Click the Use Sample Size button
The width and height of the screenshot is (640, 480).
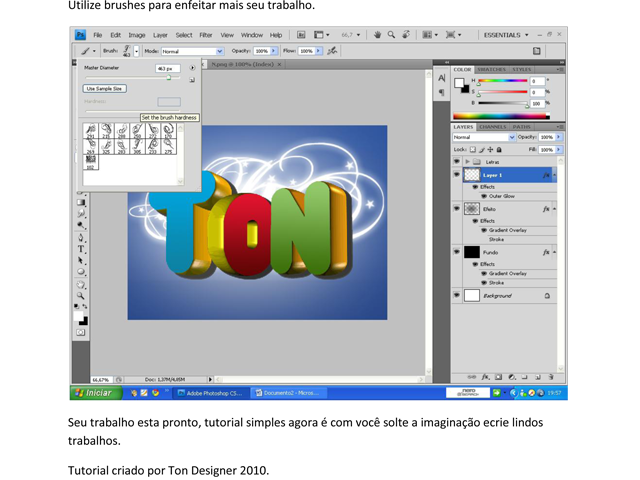[104, 88]
